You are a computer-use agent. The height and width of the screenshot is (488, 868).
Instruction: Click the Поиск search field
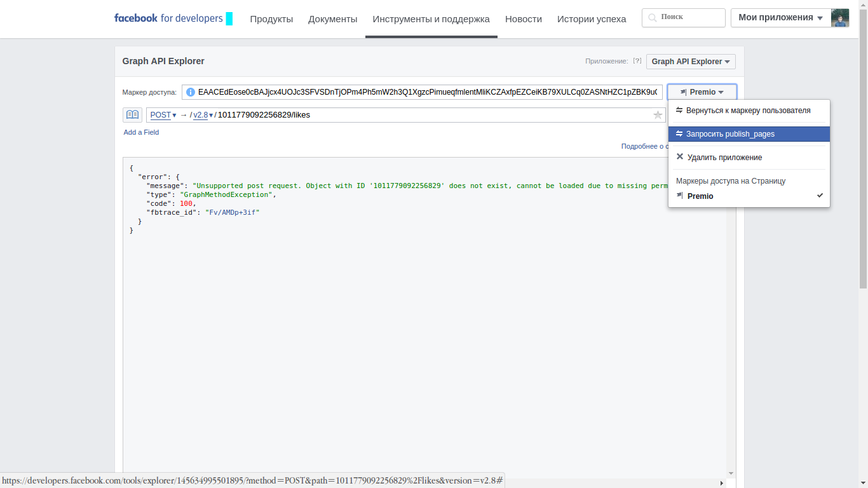(x=684, y=18)
